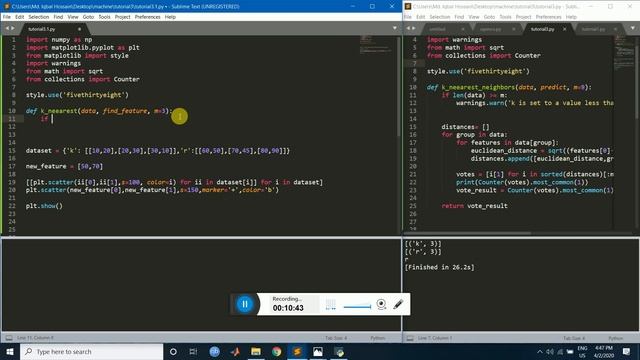Viewport: 640px width, 360px height.
Task: Open Edit menu in left Sublime window
Action: pos(20,17)
